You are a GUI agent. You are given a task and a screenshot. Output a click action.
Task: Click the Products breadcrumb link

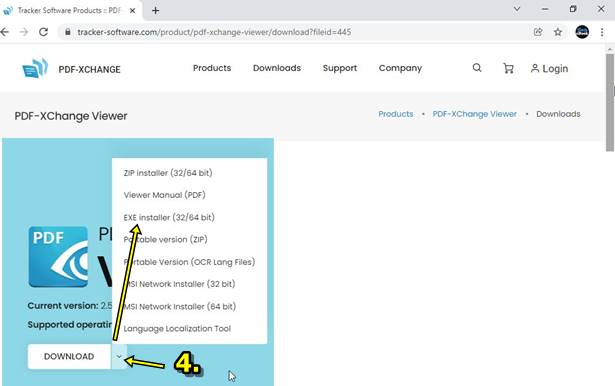coord(396,114)
